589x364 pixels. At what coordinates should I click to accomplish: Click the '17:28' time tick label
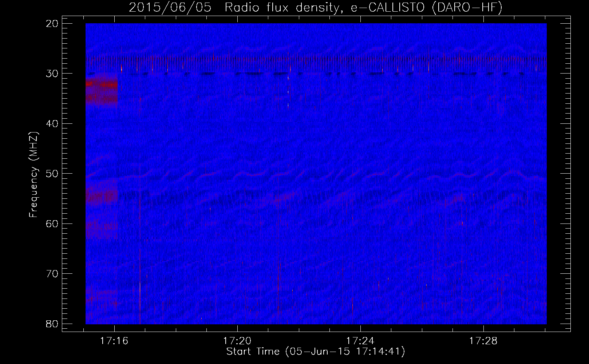click(483, 341)
